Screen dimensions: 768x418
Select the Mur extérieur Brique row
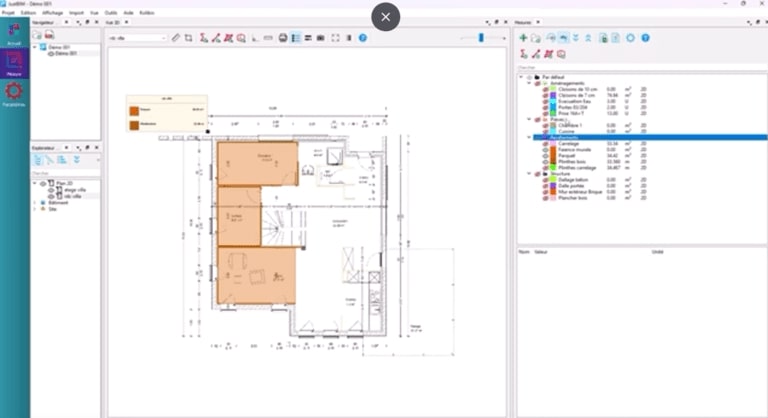[580, 192]
